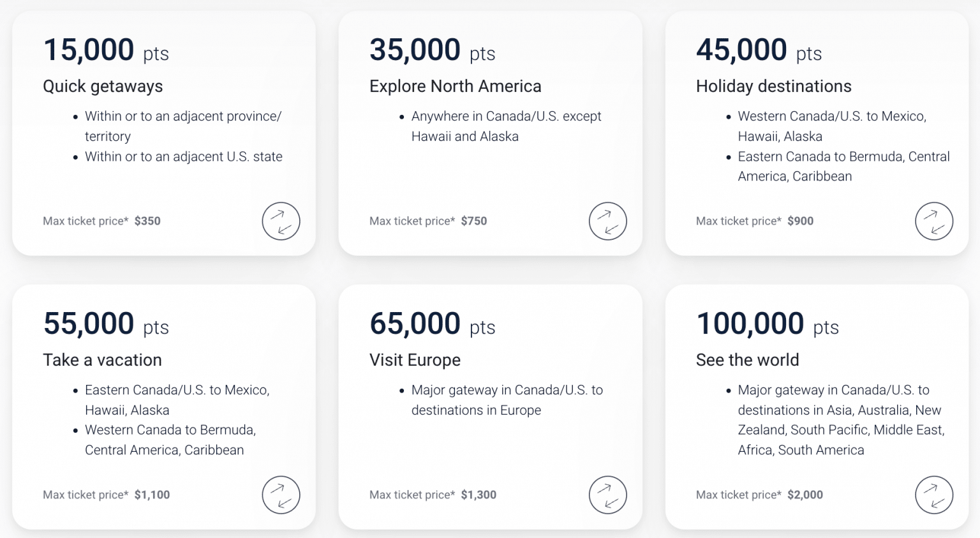
Task: Click the See the world heading
Action: tap(748, 360)
